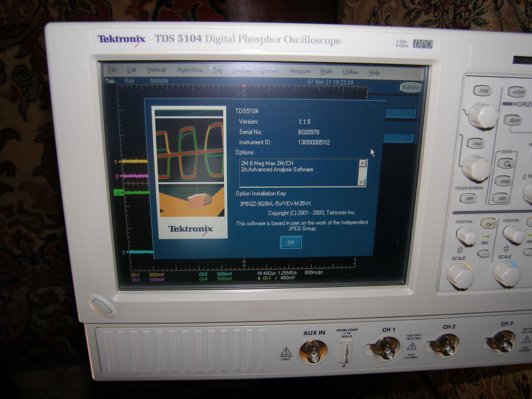
Task: Open the Trig menu
Action: click(x=218, y=70)
